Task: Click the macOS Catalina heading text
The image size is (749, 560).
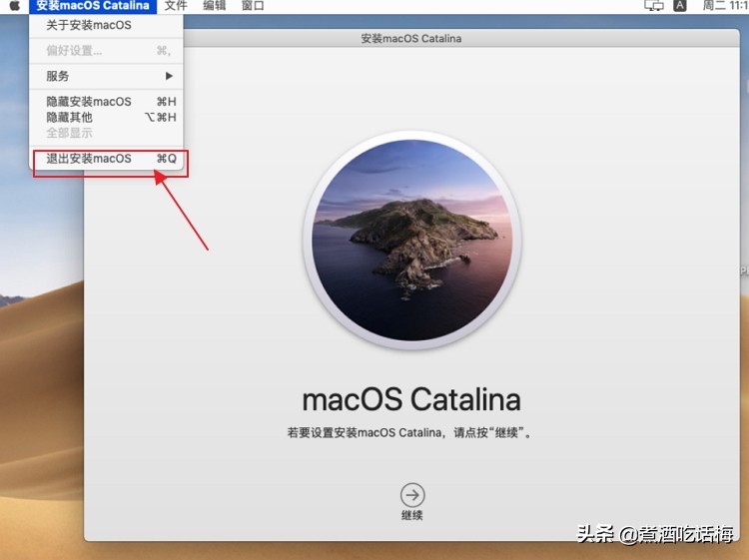Action: [411, 399]
